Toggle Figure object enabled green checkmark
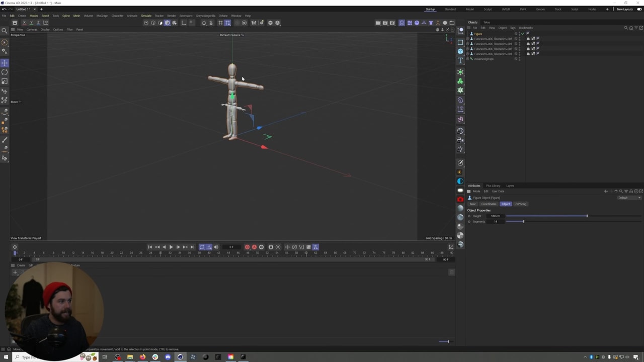Image resolution: width=644 pixels, height=362 pixels. coord(523,34)
